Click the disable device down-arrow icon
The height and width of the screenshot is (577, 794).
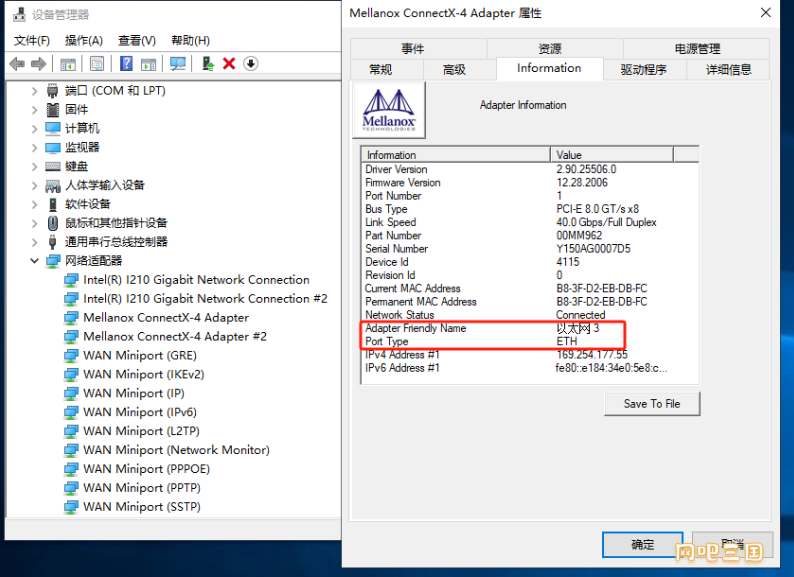(x=250, y=64)
